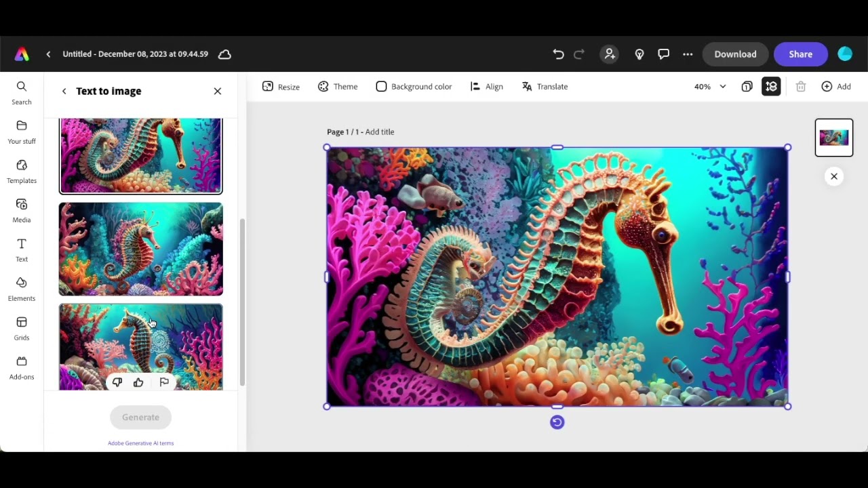This screenshot has width=868, height=488.
Task: Click the thumbs down feedback icon
Action: pos(117,382)
